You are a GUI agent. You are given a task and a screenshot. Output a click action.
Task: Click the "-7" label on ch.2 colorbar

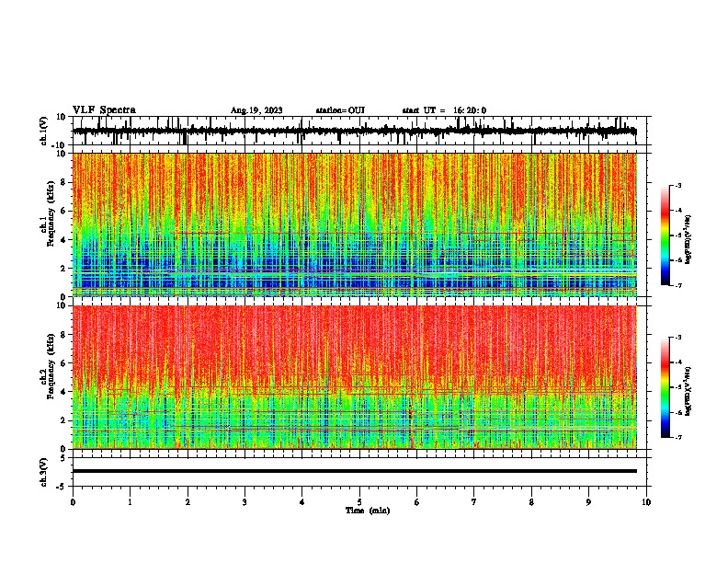coord(678,438)
